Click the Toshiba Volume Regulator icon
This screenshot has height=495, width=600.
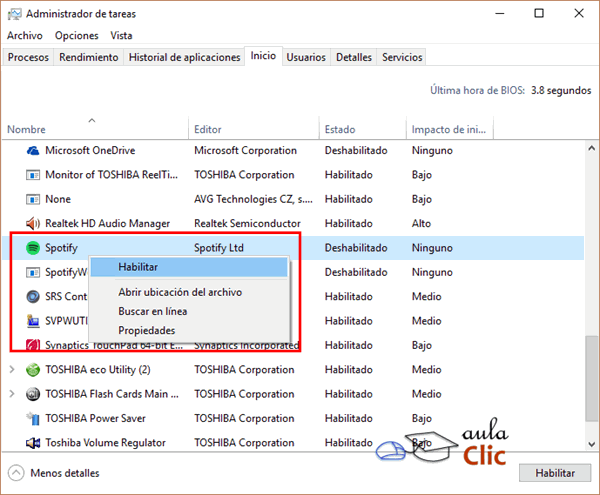tap(33, 442)
